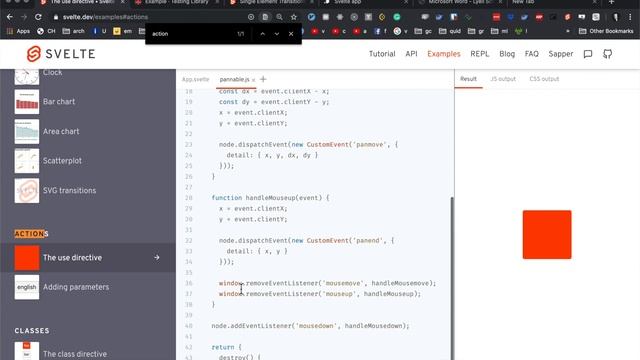Open the 'gr' bookmark folder
The image size is (640, 360).
(x=476, y=31)
